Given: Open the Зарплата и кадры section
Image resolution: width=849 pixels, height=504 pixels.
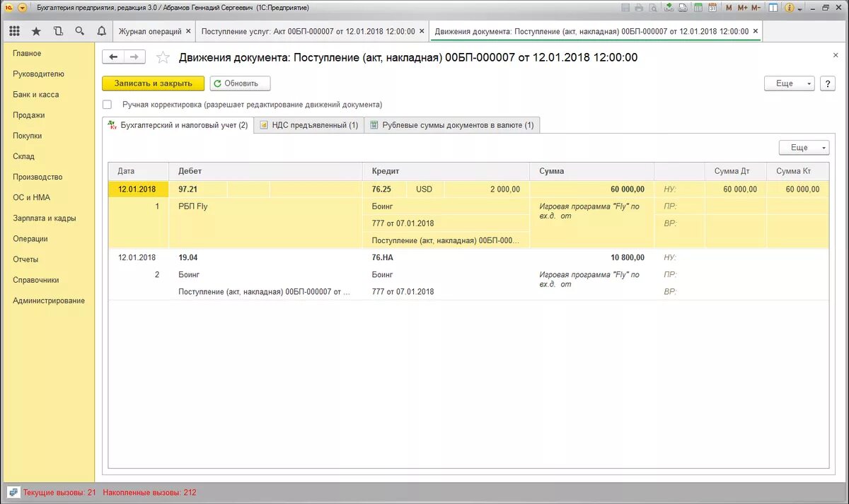Looking at the screenshot, I should click(44, 218).
